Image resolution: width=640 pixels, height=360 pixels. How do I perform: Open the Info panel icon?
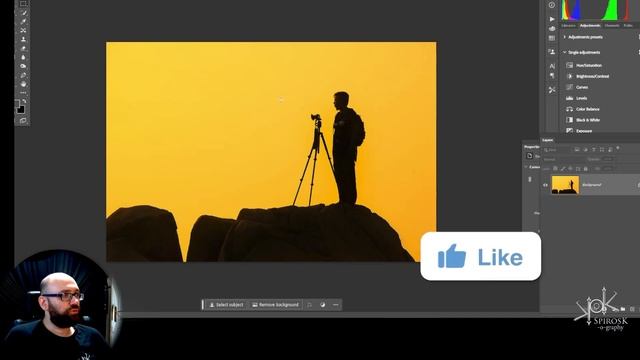tap(552, 5)
